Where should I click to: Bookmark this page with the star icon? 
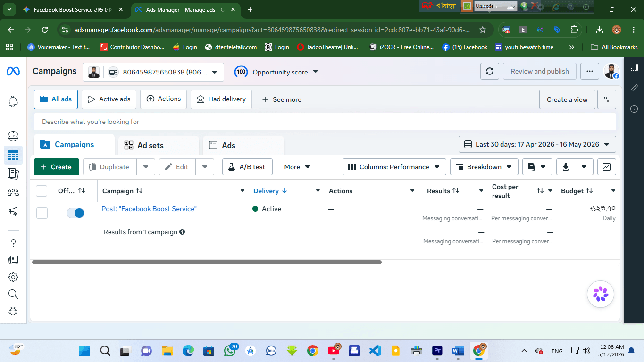(483, 30)
